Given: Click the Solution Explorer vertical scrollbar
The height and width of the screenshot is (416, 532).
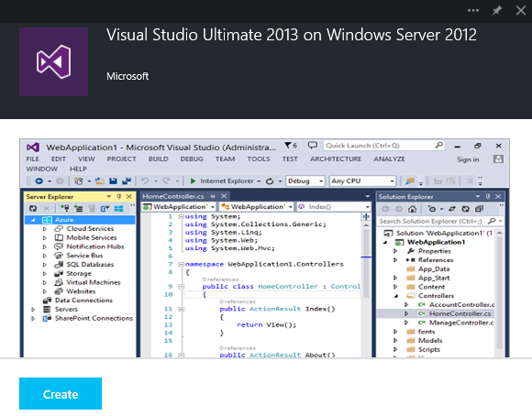Looking at the screenshot, I should [499, 293].
